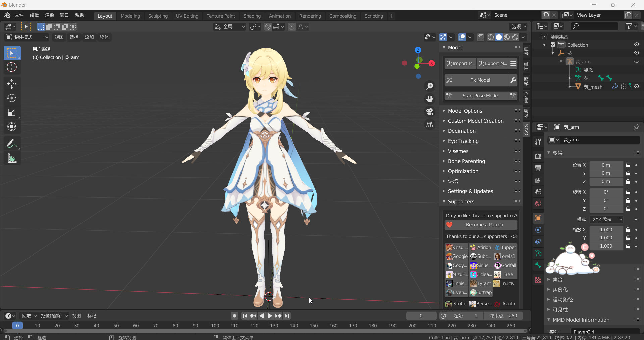Toggle Collection exclude checkbox

[x=553, y=45]
